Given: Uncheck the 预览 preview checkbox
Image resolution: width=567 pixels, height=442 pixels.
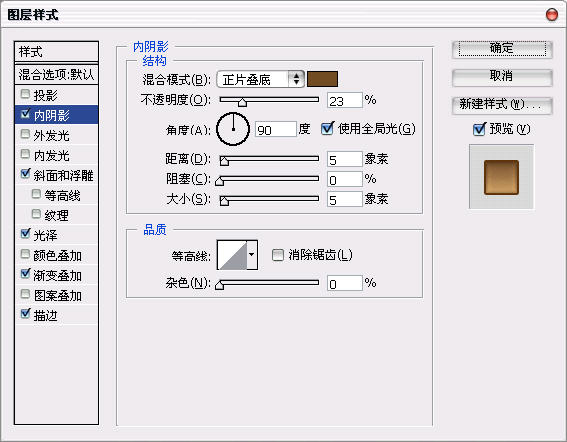Looking at the screenshot, I should [479, 129].
